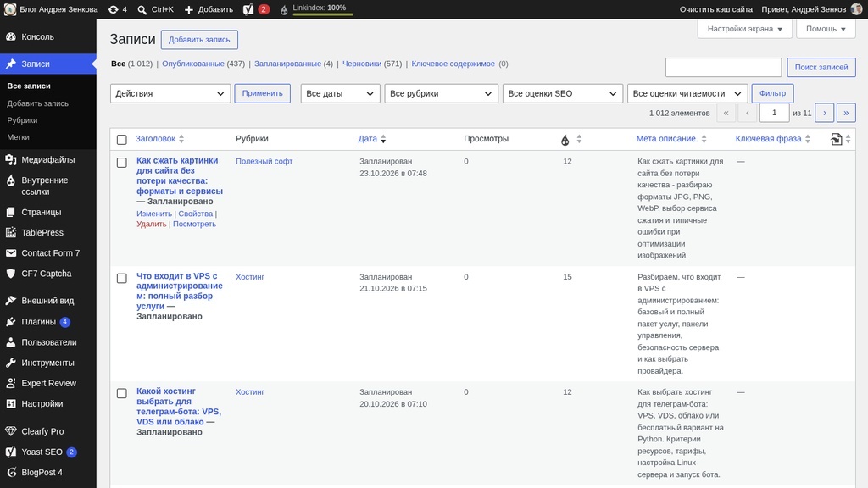Expand the Настройки экрана panel
The height and width of the screenshot is (488, 868).
coord(744,29)
